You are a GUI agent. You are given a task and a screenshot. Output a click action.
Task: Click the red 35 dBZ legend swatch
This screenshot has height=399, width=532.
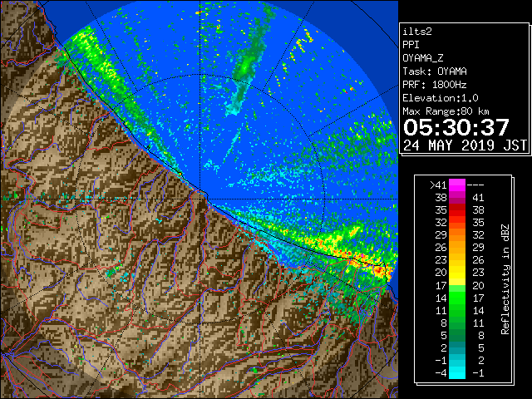pyautogui.click(x=457, y=210)
